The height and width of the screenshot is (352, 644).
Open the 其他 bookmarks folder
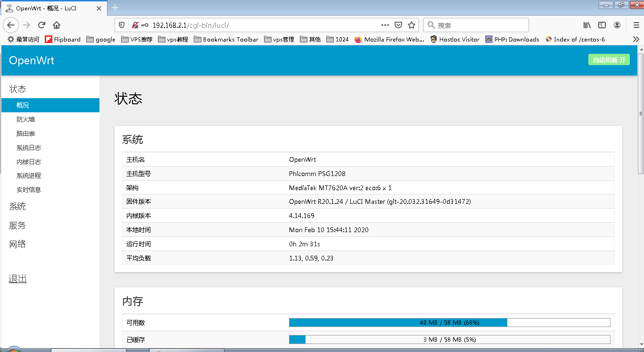[x=310, y=39]
